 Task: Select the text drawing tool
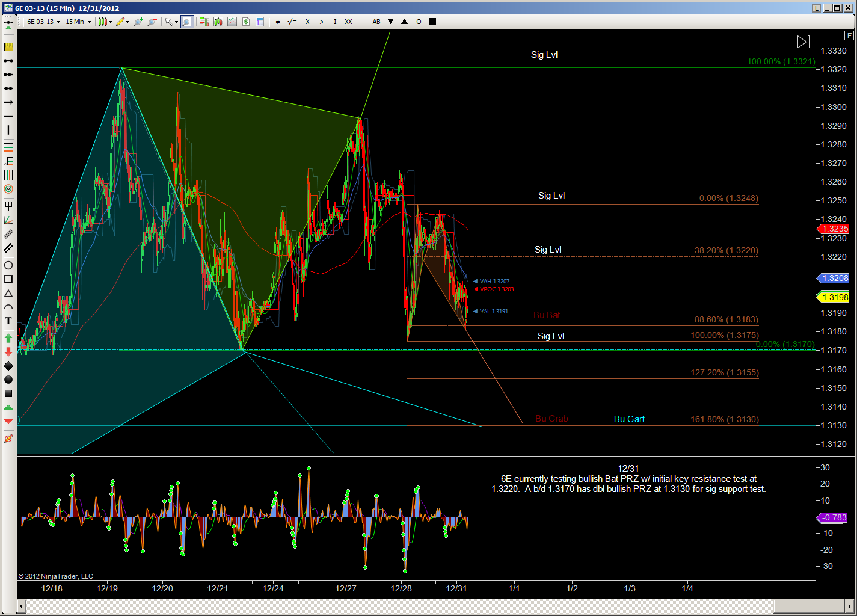(x=8, y=321)
